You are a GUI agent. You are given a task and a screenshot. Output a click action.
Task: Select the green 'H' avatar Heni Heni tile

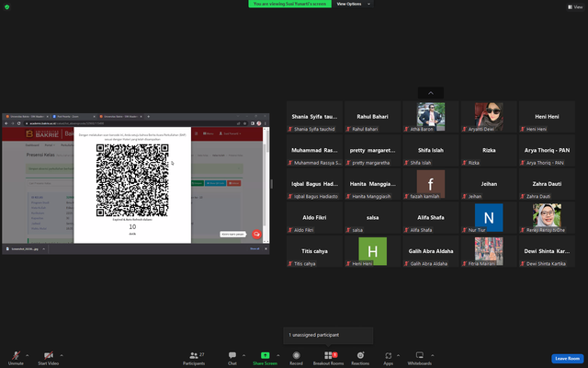[373, 251]
